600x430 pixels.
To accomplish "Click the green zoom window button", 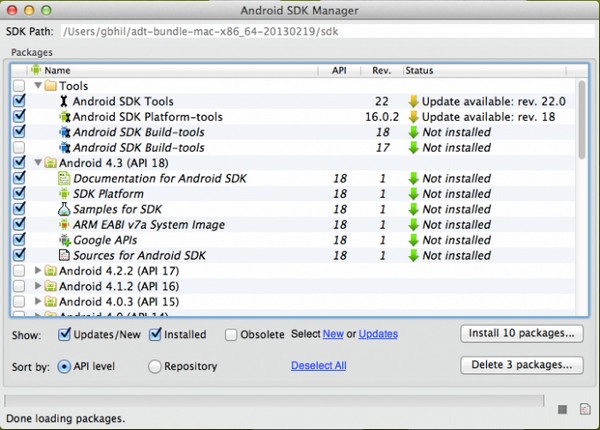I will (46, 10).
